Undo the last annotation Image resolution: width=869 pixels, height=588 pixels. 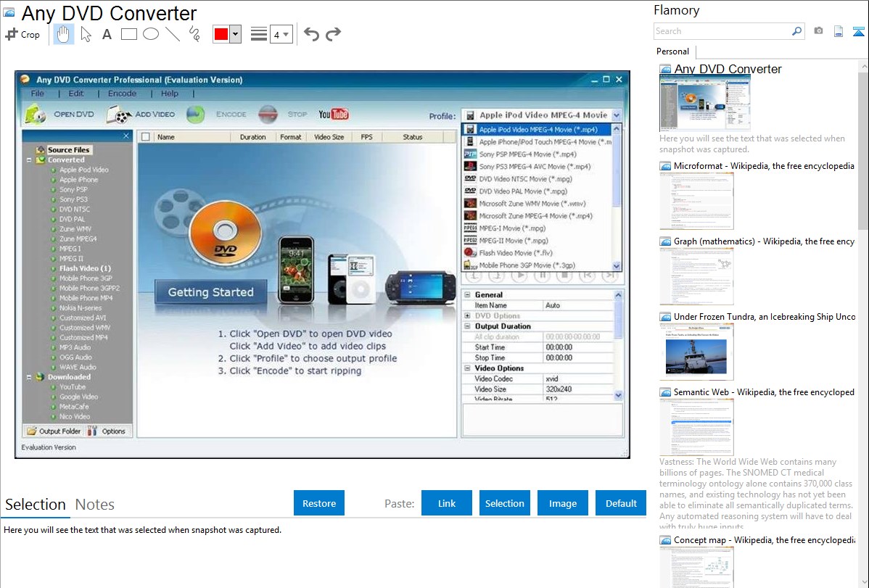311,34
